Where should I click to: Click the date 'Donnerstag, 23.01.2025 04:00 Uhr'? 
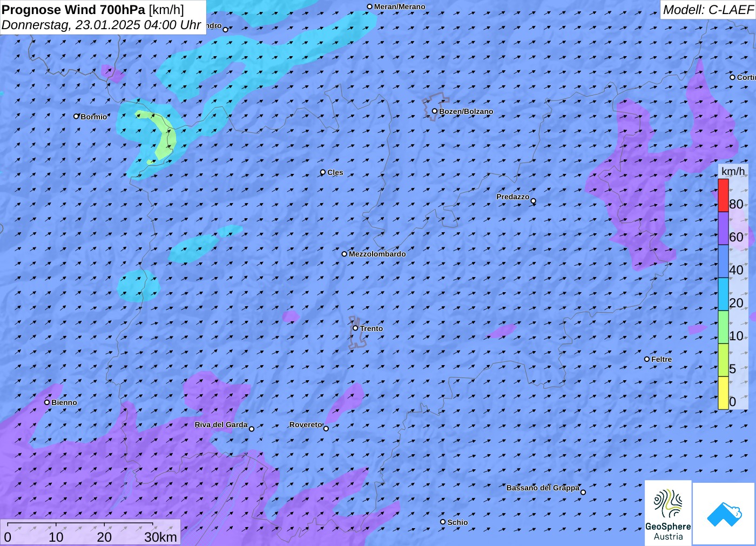[102, 25]
